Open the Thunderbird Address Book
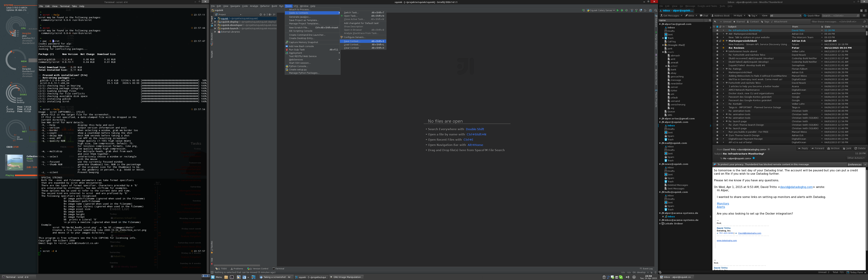The width and height of the screenshot is (868, 280). (720, 16)
